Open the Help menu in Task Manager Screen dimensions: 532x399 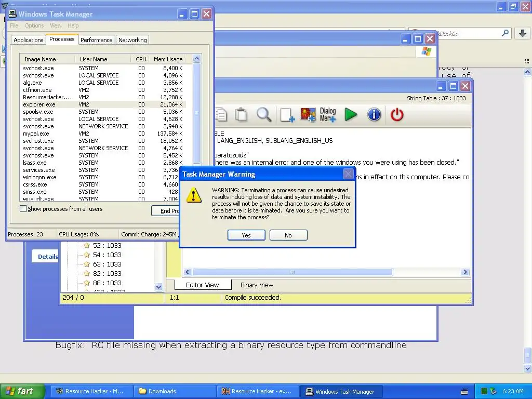click(x=73, y=25)
